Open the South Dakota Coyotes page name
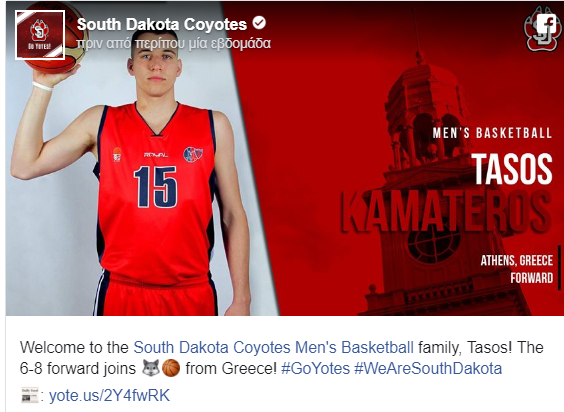564x412 pixels. coord(162,24)
